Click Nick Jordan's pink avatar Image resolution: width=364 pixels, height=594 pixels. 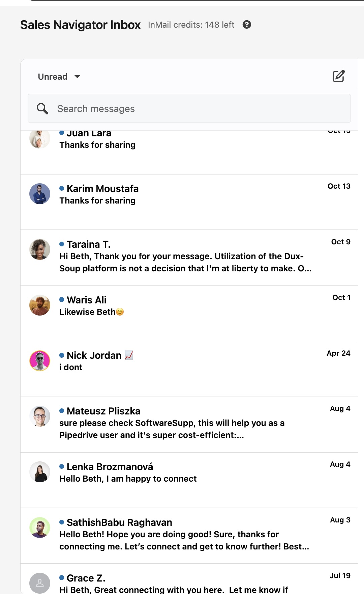[x=40, y=361]
